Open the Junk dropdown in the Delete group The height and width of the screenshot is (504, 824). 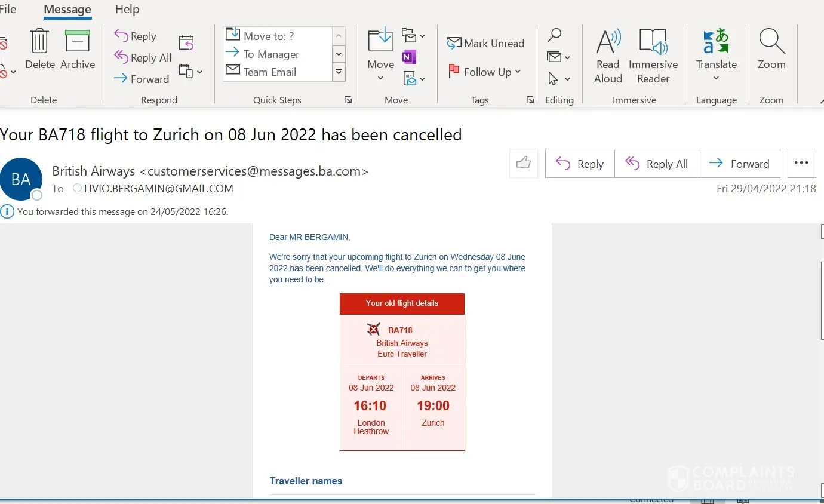click(7, 72)
